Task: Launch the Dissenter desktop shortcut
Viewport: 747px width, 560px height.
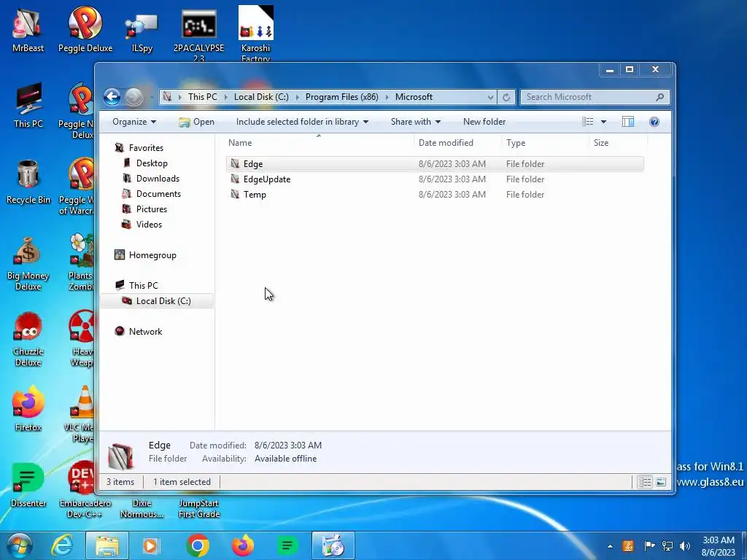Action: point(28,485)
